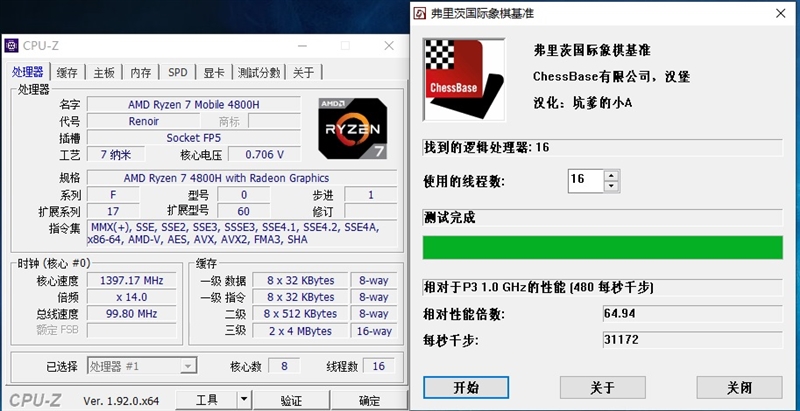Open the SPD tab
This screenshot has height=411, width=800.
pos(178,72)
